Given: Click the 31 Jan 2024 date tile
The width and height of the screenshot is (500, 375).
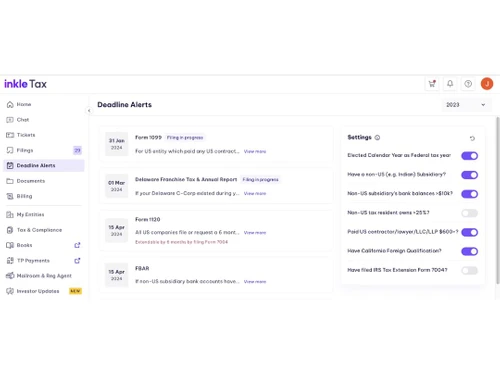Looking at the screenshot, I should 116,144.
